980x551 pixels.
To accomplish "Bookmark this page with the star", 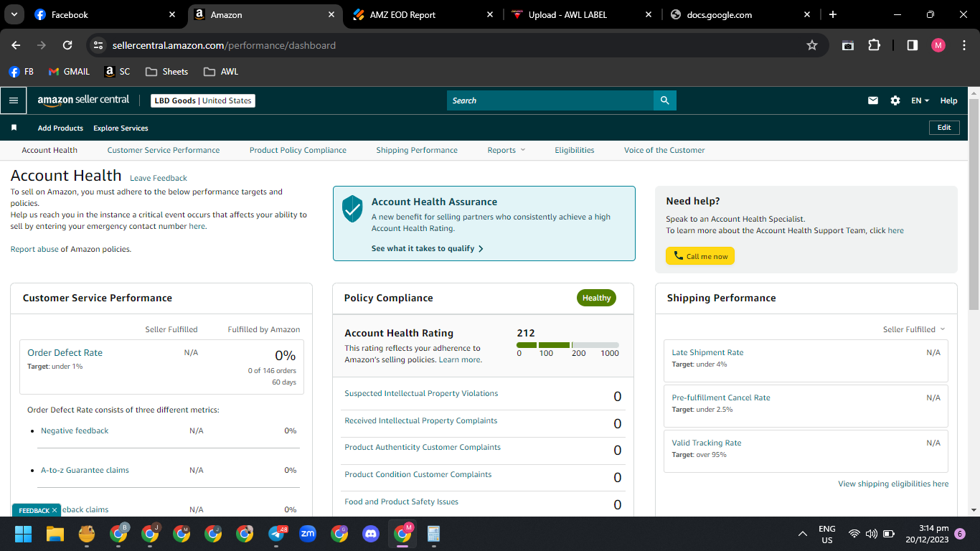I will [x=812, y=45].
